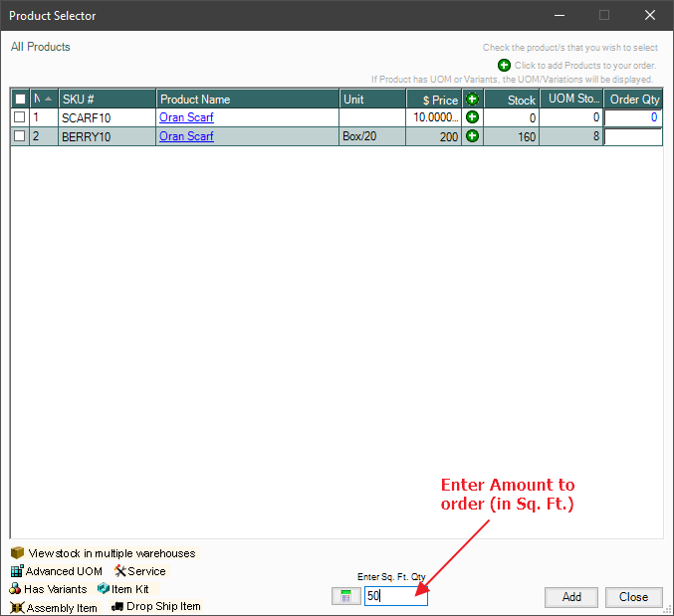Click the View stock in multiple warehouses icon
Screen dimensions: 674x616
17,552
